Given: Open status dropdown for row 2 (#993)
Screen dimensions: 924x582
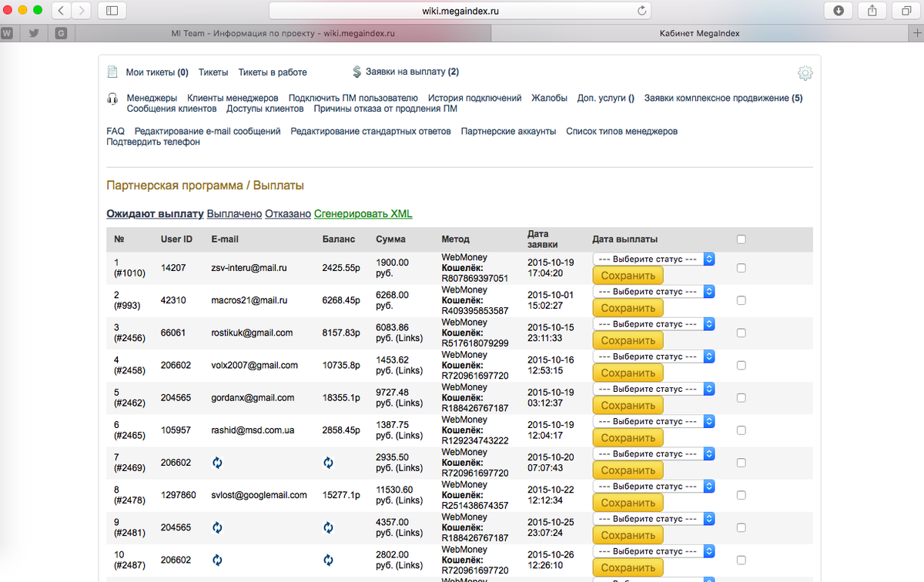Looking at the screenshot, I should coord(654,292).
